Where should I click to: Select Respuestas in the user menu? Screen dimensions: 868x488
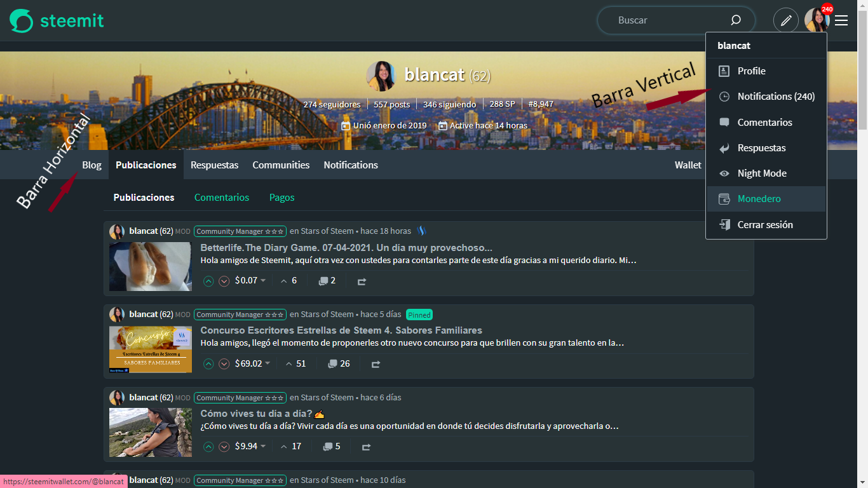pos(766,148)
